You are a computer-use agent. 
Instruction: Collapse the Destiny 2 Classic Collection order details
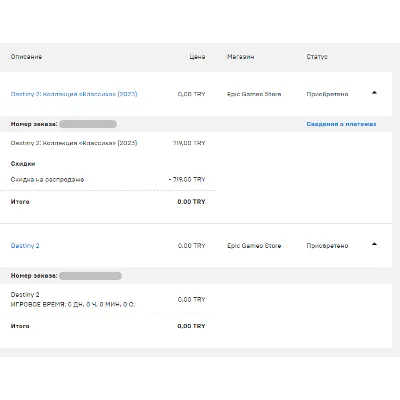(374, 93)
